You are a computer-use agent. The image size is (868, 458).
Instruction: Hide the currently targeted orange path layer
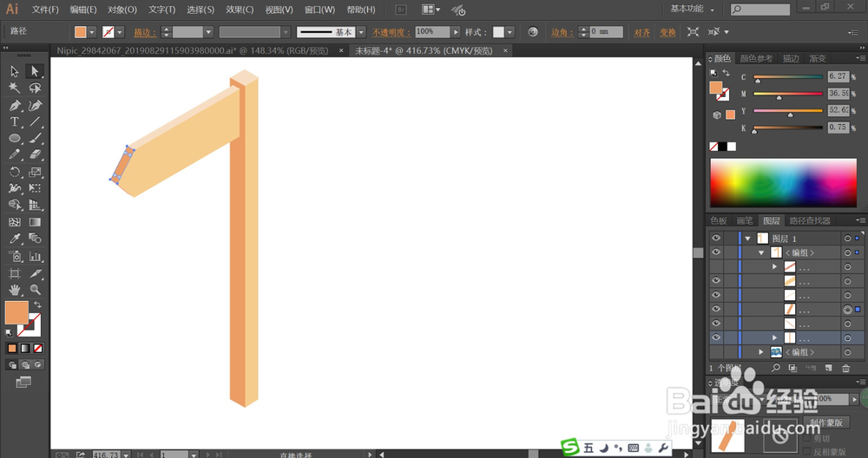click(x=716, y=309)
